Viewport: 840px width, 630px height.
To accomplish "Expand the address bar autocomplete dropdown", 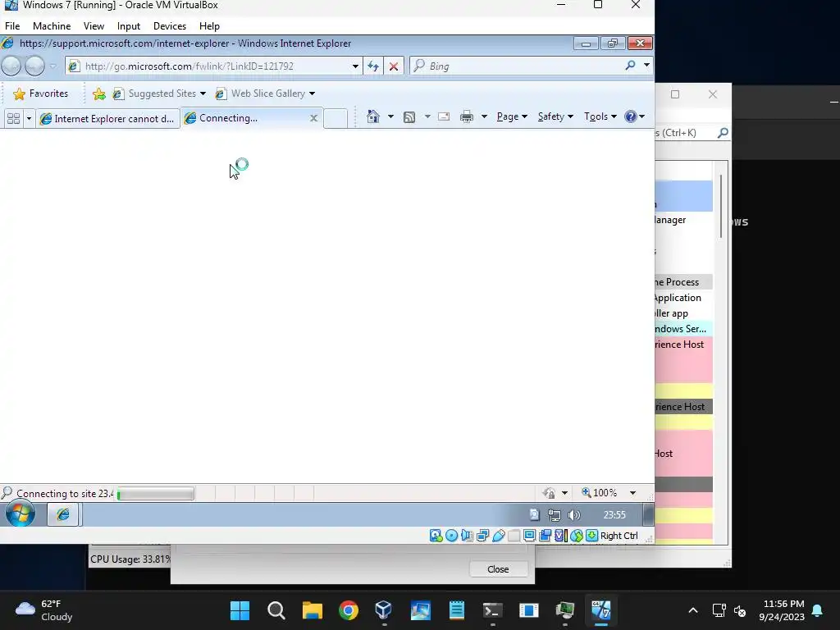I will click(x=355, y=66).
